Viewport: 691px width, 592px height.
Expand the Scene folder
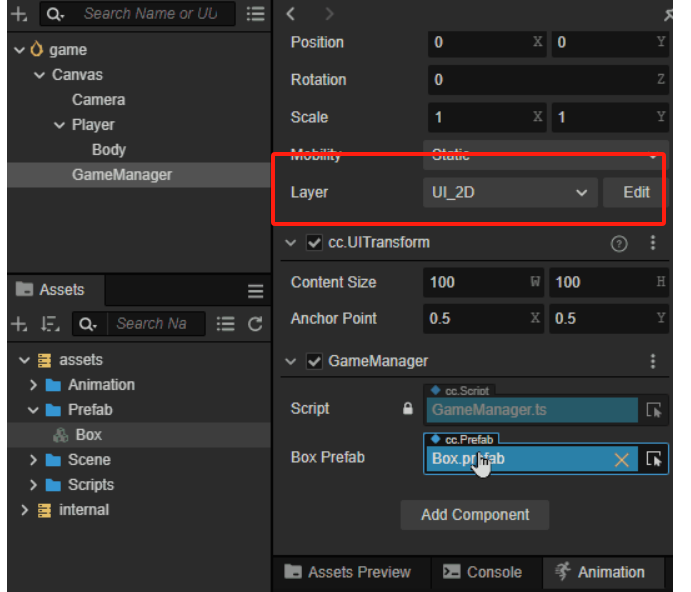point(33,460)
